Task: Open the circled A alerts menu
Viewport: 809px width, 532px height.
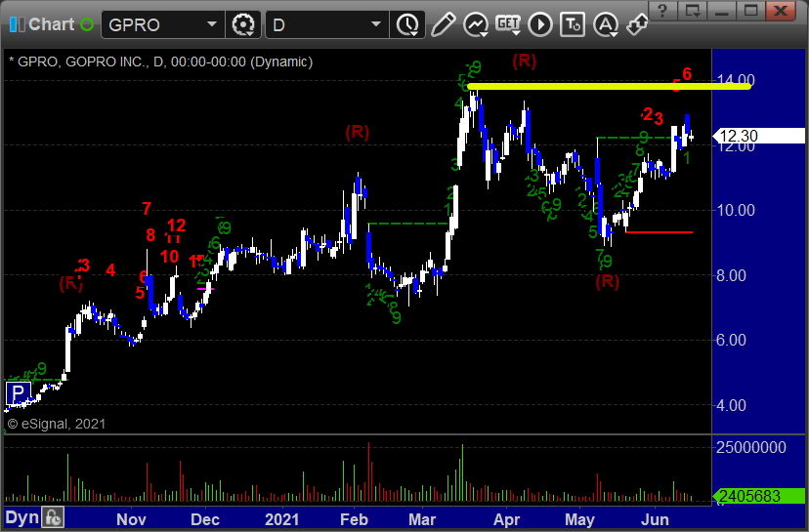Action: [x=605, y=24]
